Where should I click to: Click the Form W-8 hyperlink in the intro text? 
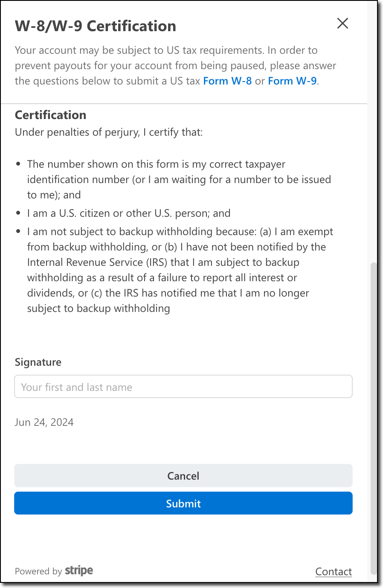click(227, 81)
